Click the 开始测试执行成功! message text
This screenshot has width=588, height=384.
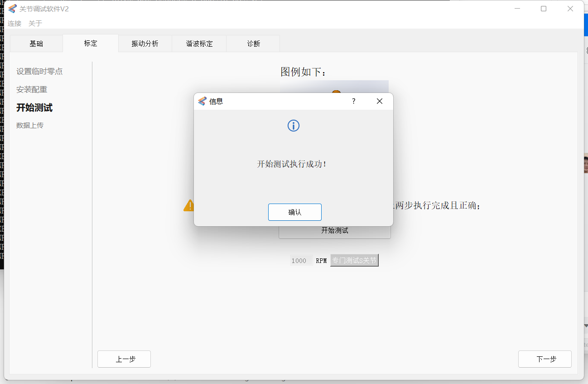coord(292,164)
